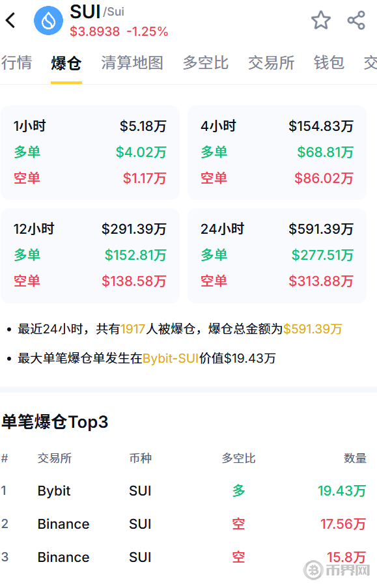The image size is (377, 588).
Task: Click the Bybit-SUI highlighted link
Action: (x=171, y=359)
